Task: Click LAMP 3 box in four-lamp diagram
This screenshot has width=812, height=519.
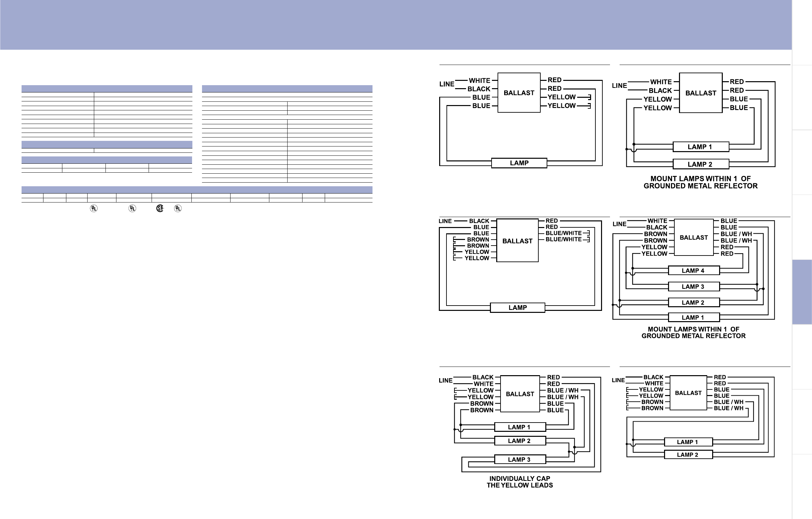Action: [694, 286]
